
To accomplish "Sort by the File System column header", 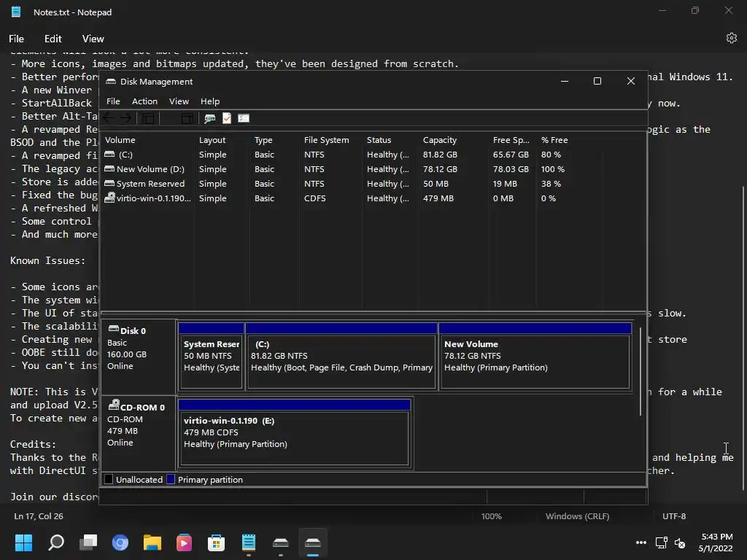I will coord(330,140).
